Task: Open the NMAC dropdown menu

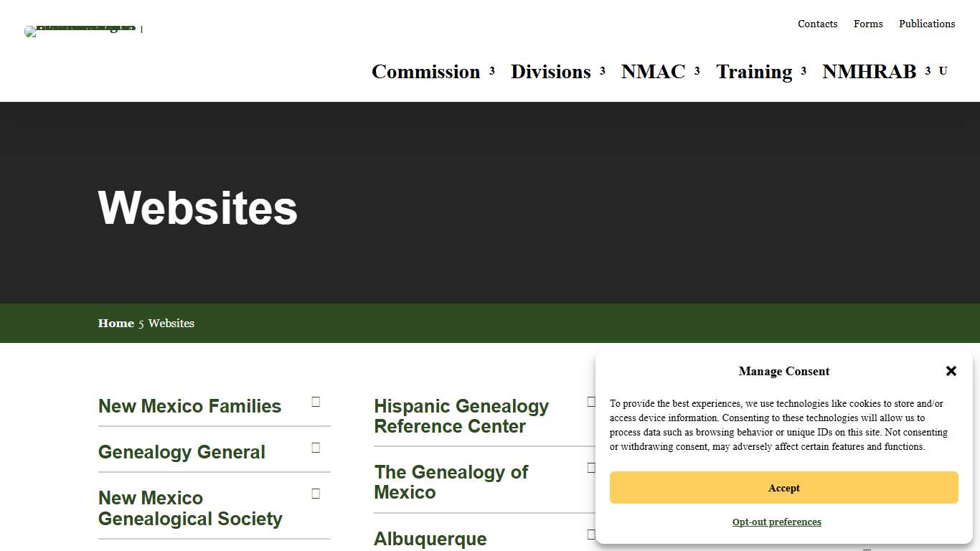Action: [653, 71]
